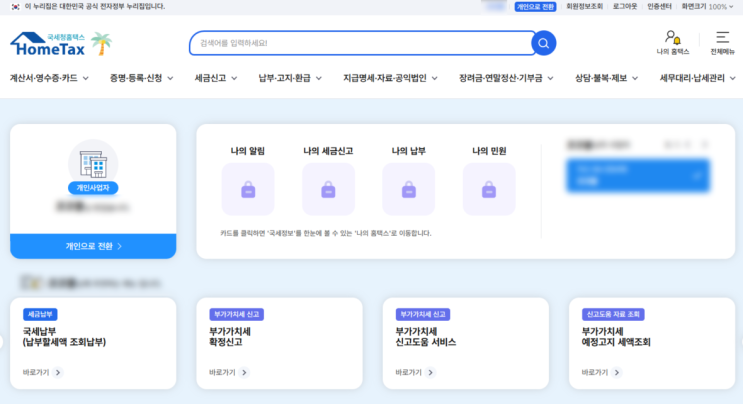The height and width of the screenshot is (404, 743).
Task: Expand the 상담·불복·제보 menu
Action: [x=607, y=78]
